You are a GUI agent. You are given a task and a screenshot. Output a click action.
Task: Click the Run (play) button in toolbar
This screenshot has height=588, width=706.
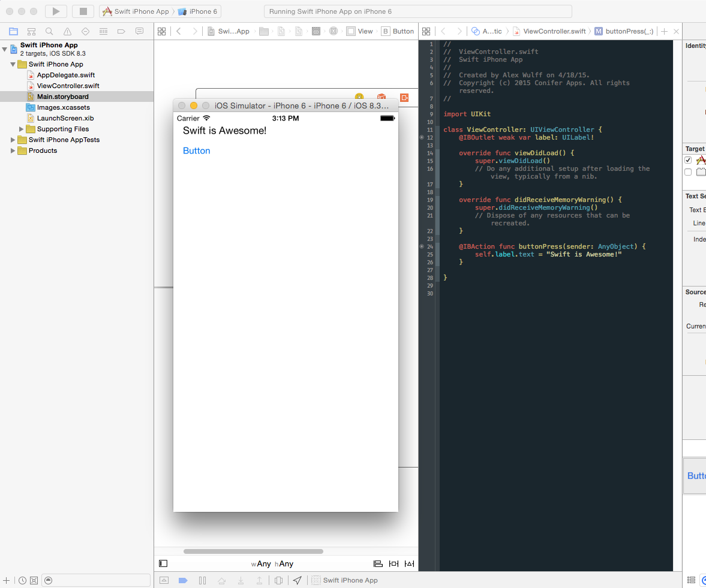(56, 11)
